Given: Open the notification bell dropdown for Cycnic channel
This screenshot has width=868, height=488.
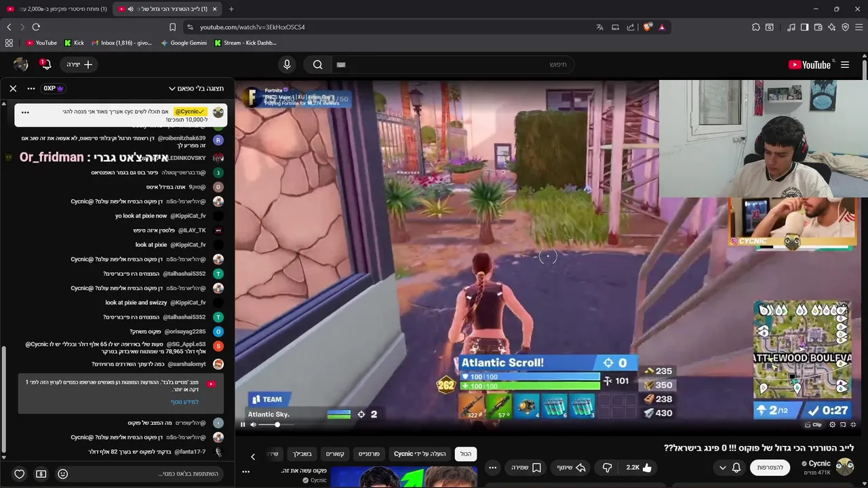Looking at the screenshot, I should 729,468.
